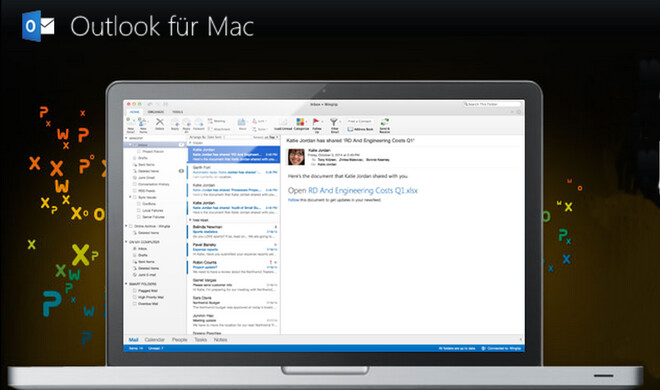660x390 pixels.
Task: Collapse the Last Week message group
Action: click(190, 220)
